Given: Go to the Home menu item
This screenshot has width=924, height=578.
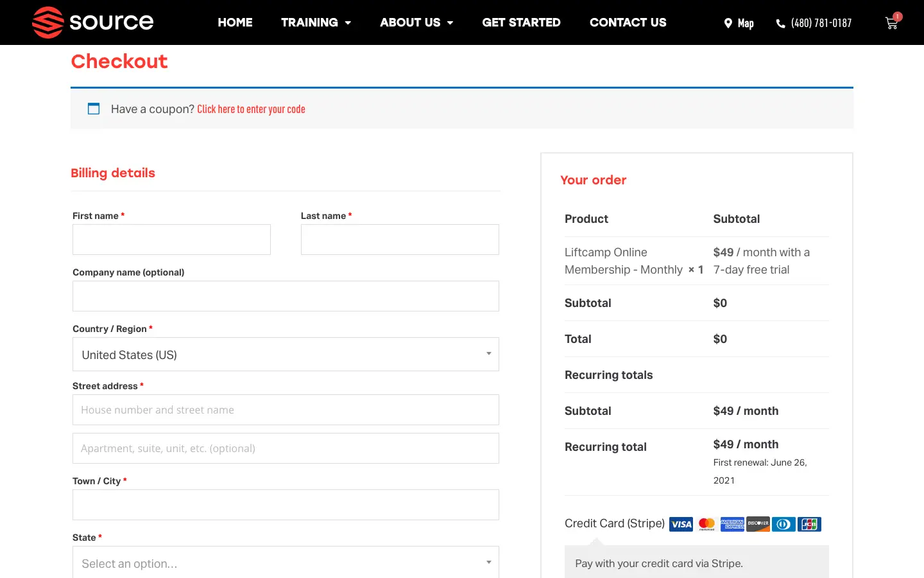Looking at the screenshot, I should [235, 22].
